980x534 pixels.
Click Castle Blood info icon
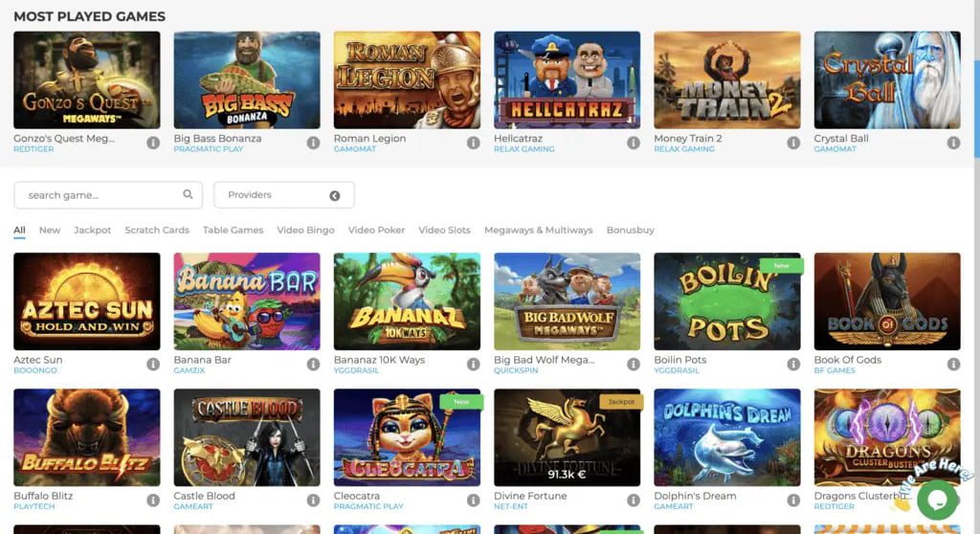point(313,501)
